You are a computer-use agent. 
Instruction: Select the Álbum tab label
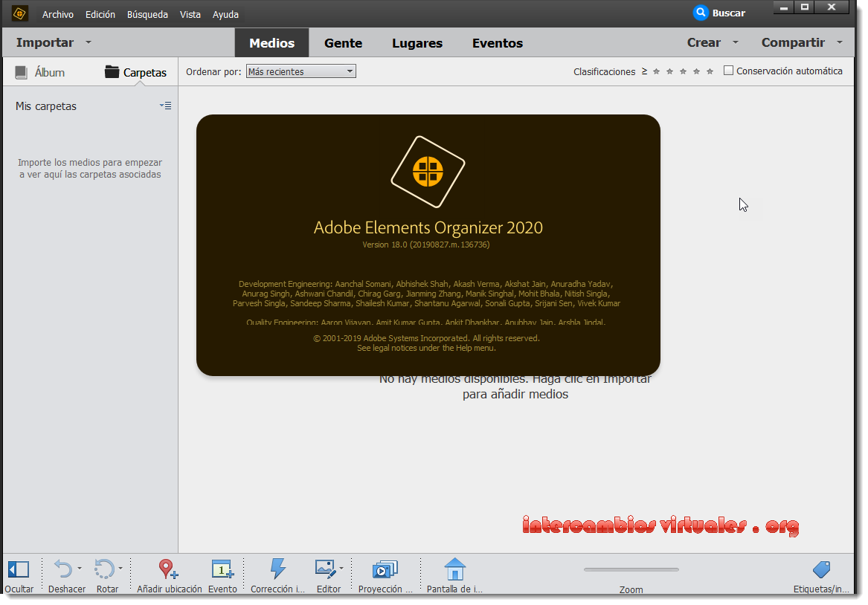coord(49,72)
